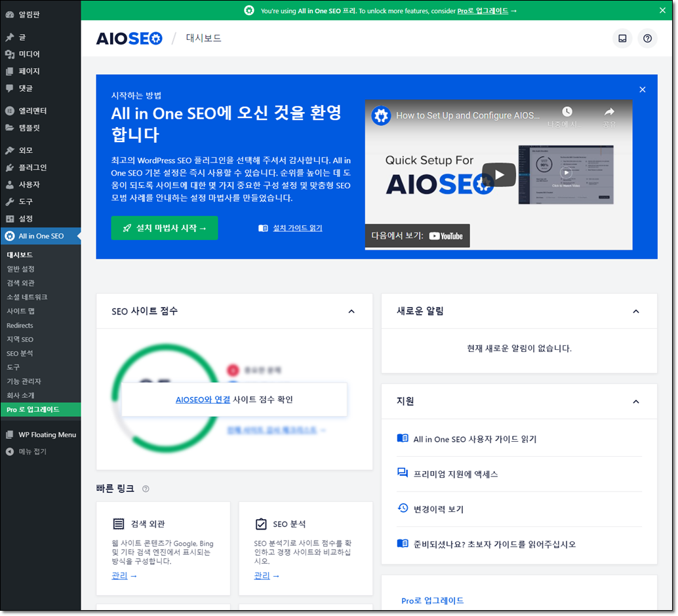Image resolution: width=678 pixels, height=616 pixels.
Task: Collapse the SEO 사이트 점수 panel
Action: click(x=351, y=311)
